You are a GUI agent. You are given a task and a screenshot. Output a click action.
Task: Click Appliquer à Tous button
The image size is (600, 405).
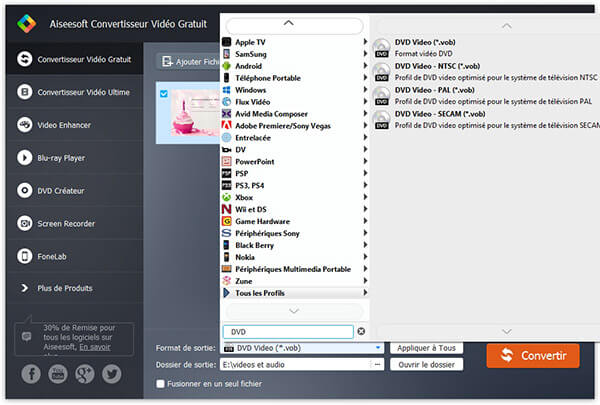tap(425, 348)
